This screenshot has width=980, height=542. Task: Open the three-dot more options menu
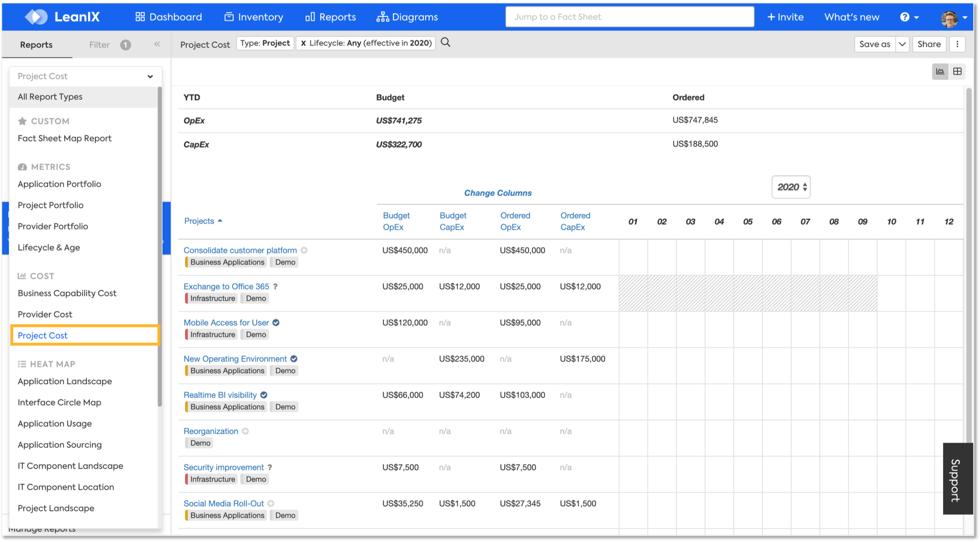957,44
